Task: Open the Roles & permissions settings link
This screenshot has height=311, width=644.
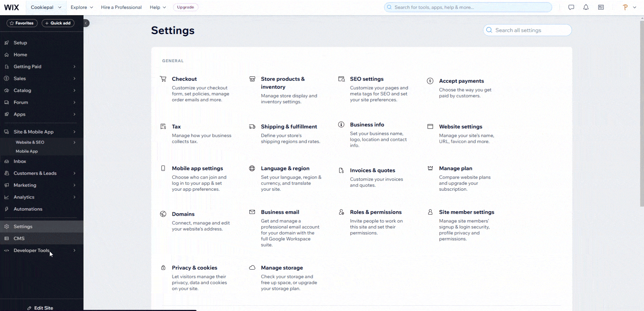Action: [x=376, y=212]
